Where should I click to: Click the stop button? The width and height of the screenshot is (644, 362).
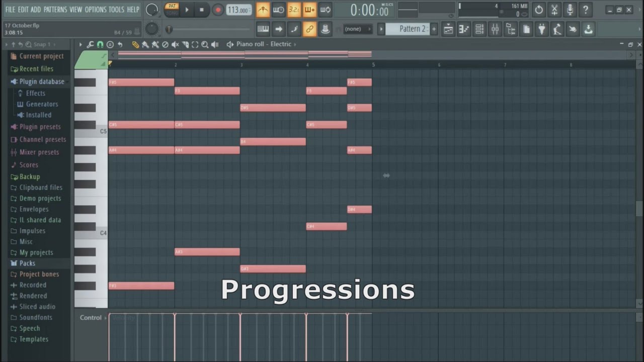tap(202, 10)
